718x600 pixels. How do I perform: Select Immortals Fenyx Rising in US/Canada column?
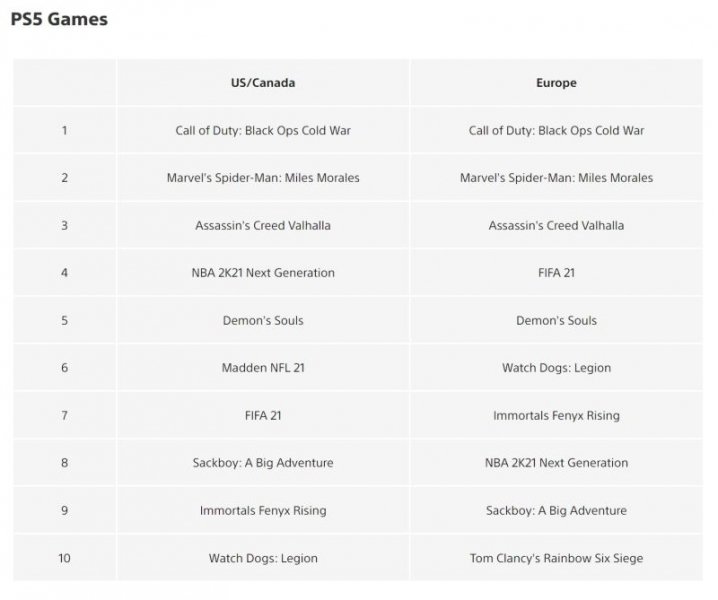pos(263,510)
